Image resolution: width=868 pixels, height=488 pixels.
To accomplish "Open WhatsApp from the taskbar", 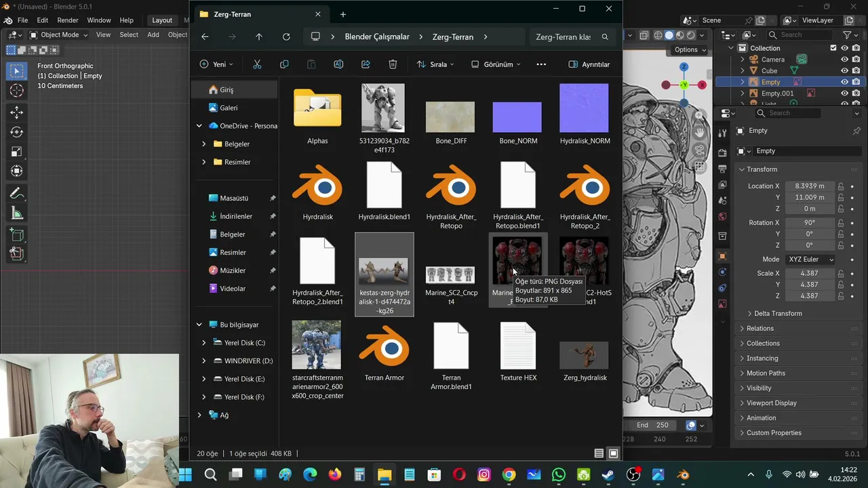I will coord(559,474).
